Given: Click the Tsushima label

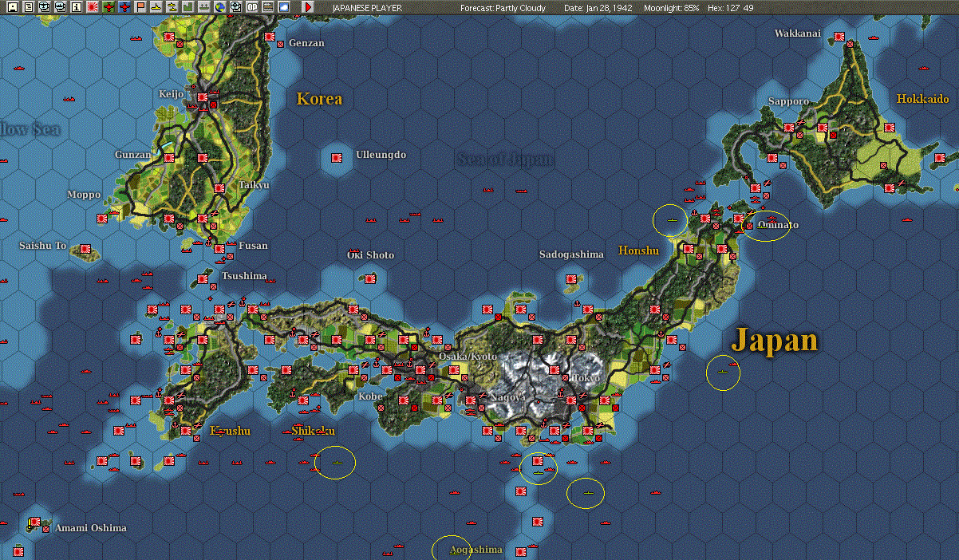Looking at the screenshot, I should click(244, 276).
